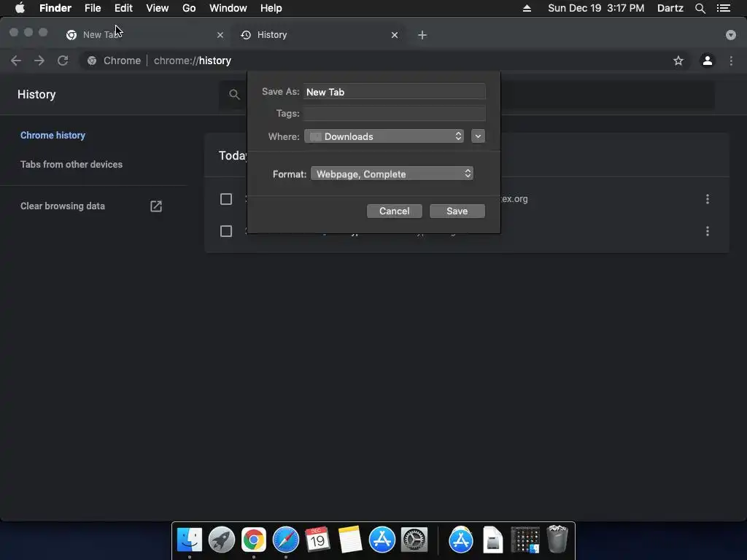The height and width of the screenshot is (560, 747).
Task: Open the Trash in the Dock
Action: tap(557, 539)
